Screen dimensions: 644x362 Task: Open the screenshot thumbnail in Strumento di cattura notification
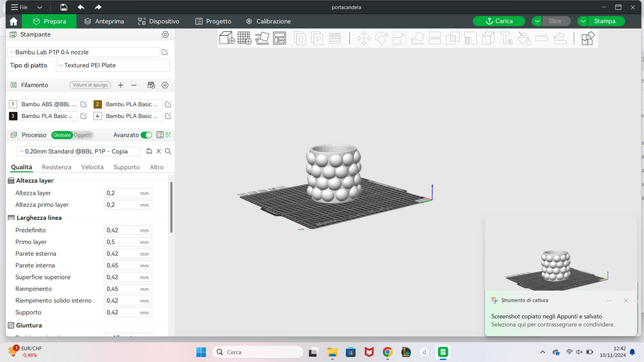tap(560, 253)
